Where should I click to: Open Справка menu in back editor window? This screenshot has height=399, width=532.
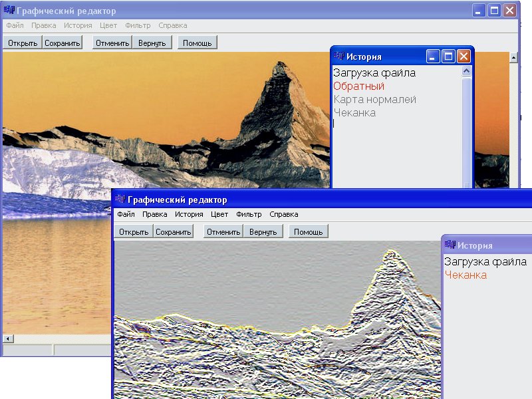point(173,25)
